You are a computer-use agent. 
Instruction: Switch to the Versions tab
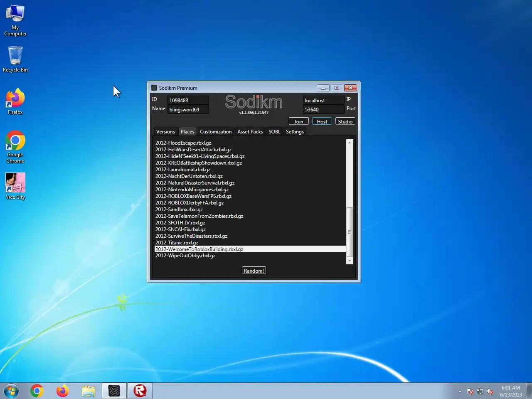tap(165, 132)
